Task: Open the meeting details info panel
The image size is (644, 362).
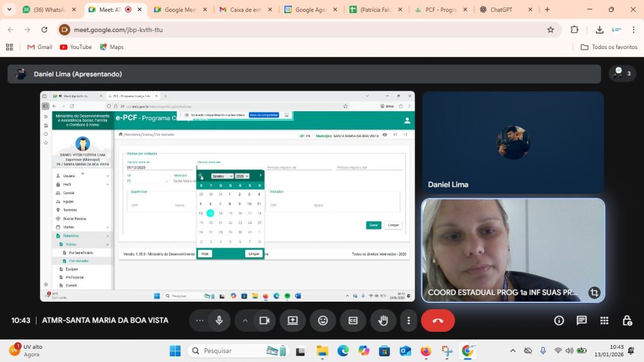Action: (x=559, y=321)
